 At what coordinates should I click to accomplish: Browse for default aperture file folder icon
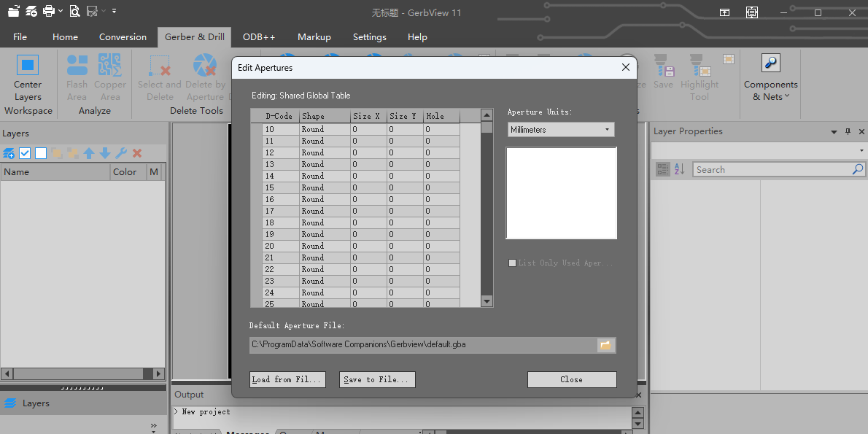(x=605, y=345)
